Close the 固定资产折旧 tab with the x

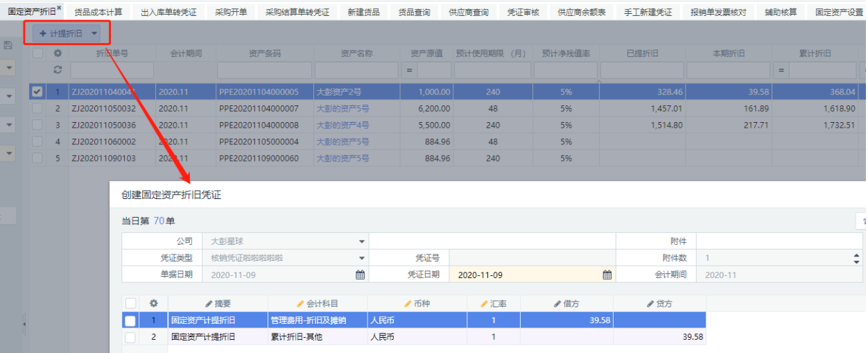(59, 8)
